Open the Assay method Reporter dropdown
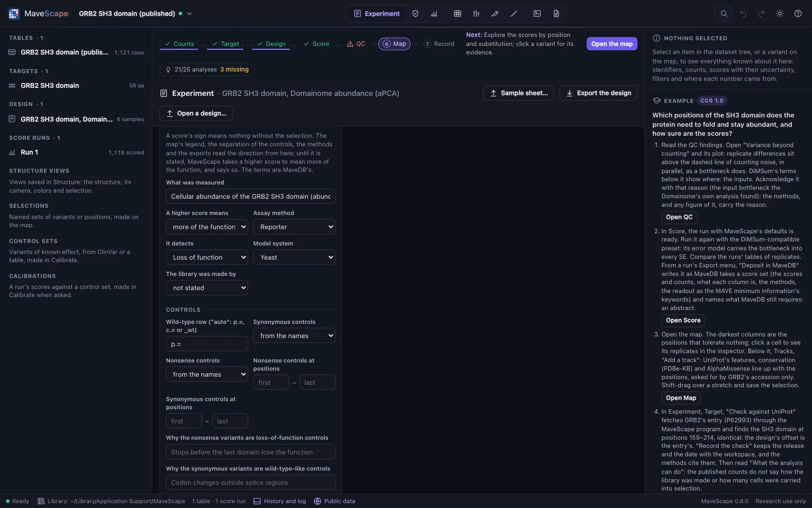The height and width of the screenshot is (508, 812). pos(294,227)
